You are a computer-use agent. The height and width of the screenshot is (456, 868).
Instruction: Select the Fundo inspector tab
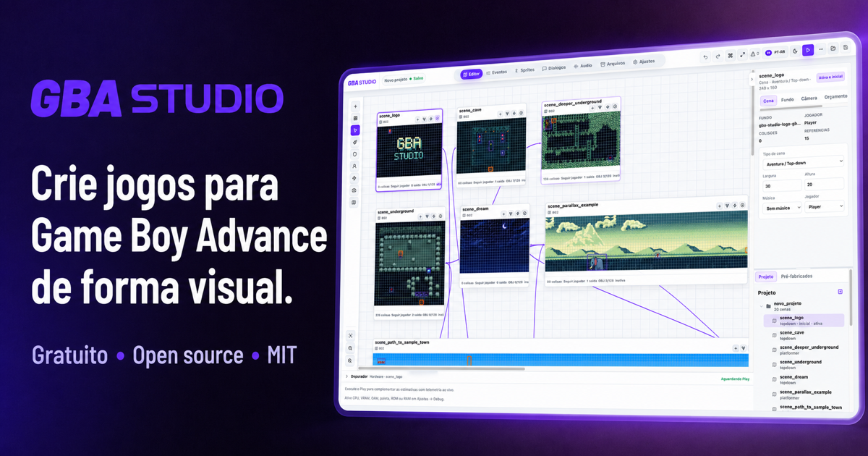point(788,100)
